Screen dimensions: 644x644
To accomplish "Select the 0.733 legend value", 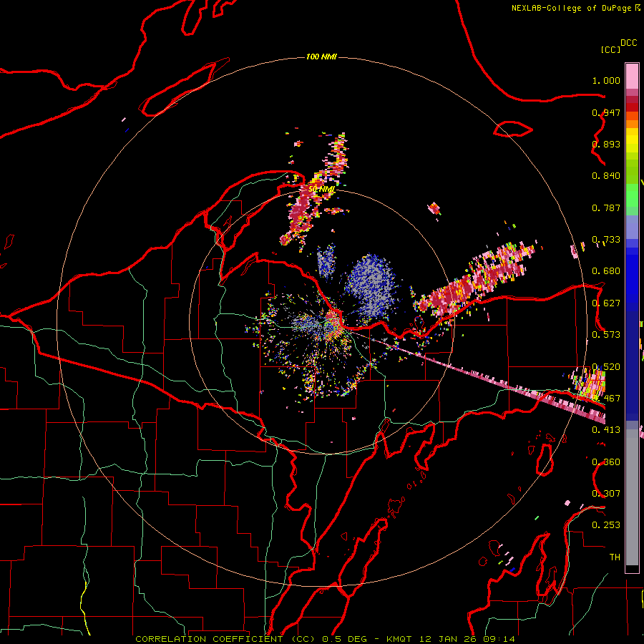I will 606,240.
